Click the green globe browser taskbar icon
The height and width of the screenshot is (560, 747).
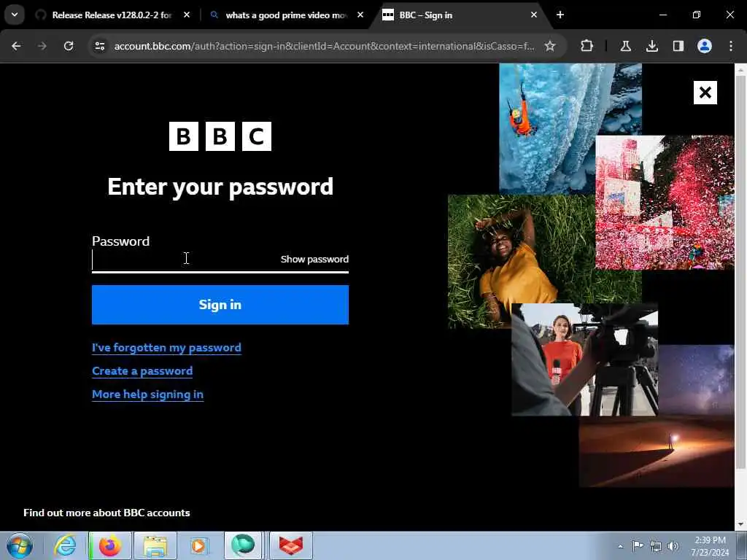click(x=243, y=545)
